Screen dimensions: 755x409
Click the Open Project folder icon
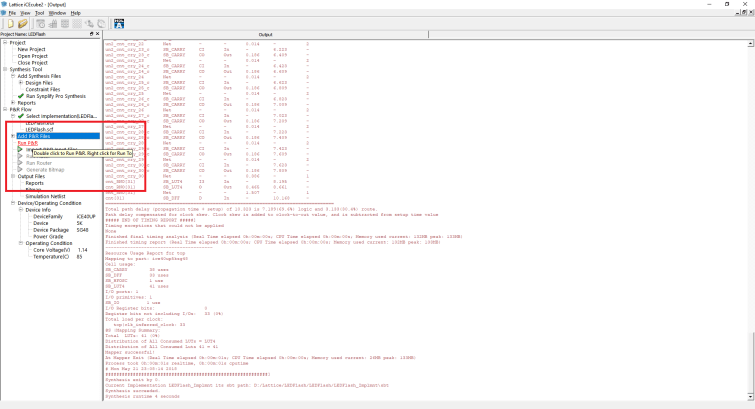coord(21,22)
